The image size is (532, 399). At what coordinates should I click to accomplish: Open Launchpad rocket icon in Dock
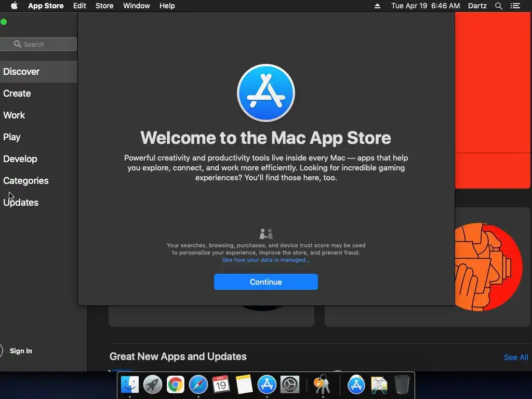(153, 385)
